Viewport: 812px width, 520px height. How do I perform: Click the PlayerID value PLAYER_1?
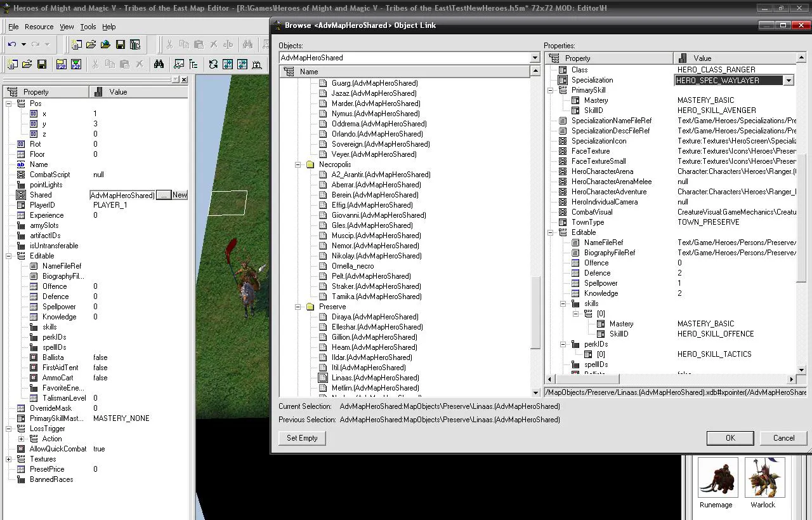[110, 205]
